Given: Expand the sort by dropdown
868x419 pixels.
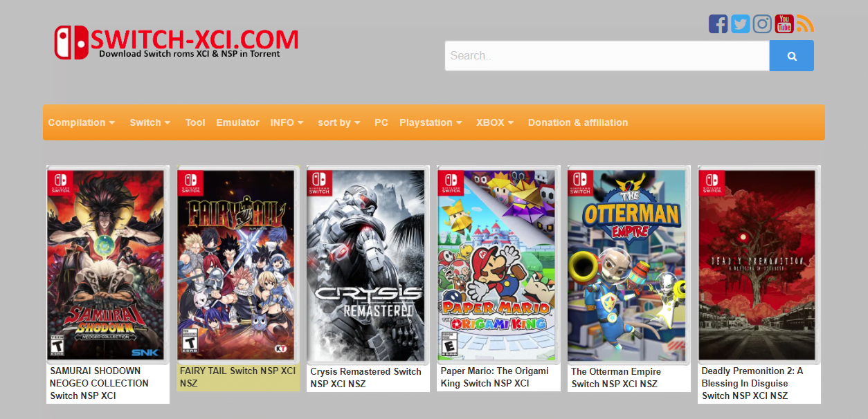Looking at the screenshot, I should [339, 122].
